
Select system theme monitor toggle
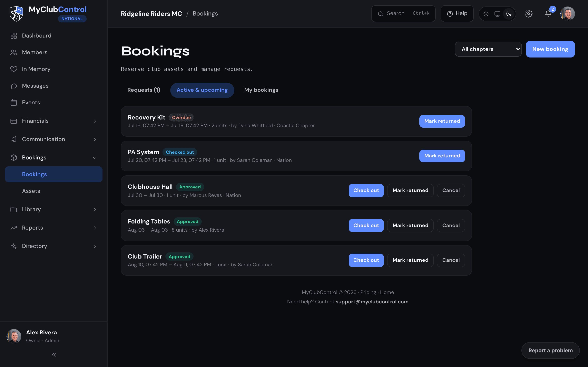point(497,14)
